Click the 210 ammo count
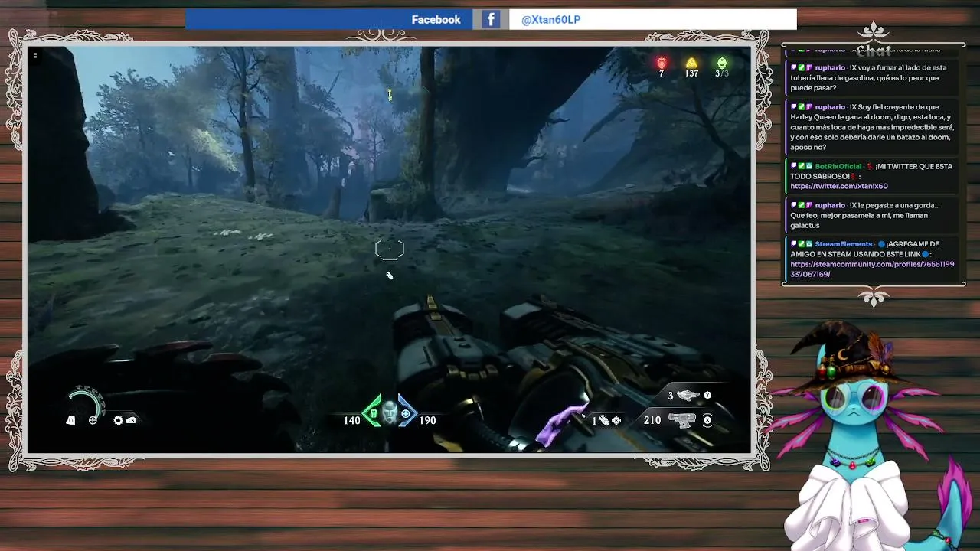Screen dimensions: 980x551 tap(652, 420)
